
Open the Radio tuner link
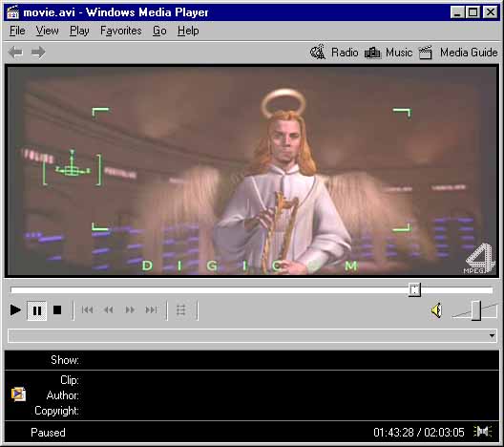pyautogui.click(x=345, y=53)
